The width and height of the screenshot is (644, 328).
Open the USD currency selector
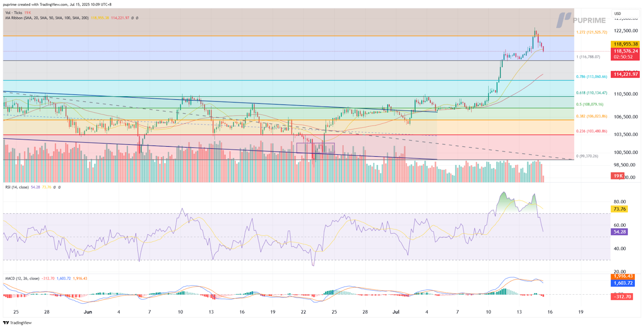[625, 14]
